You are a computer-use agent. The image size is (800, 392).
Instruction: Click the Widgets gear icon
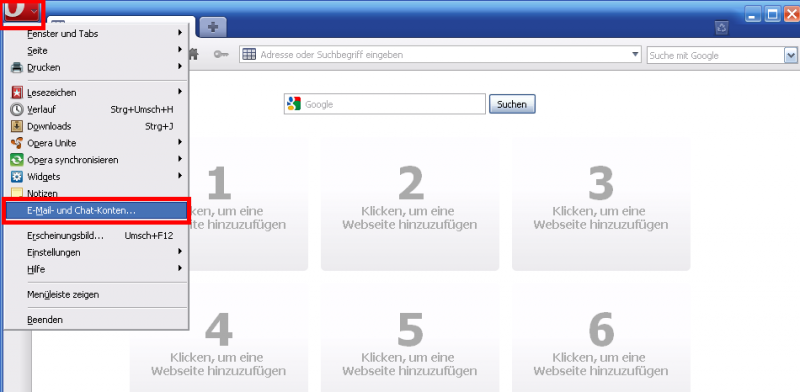17,177
